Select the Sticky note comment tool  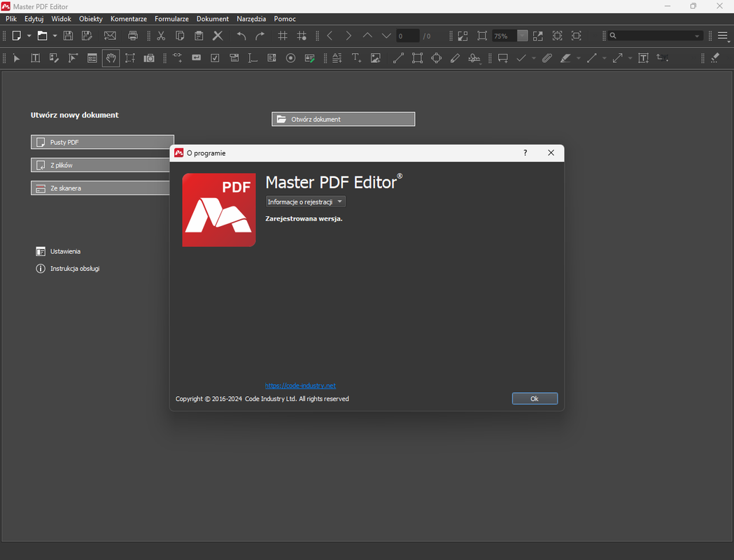[503, 58]
